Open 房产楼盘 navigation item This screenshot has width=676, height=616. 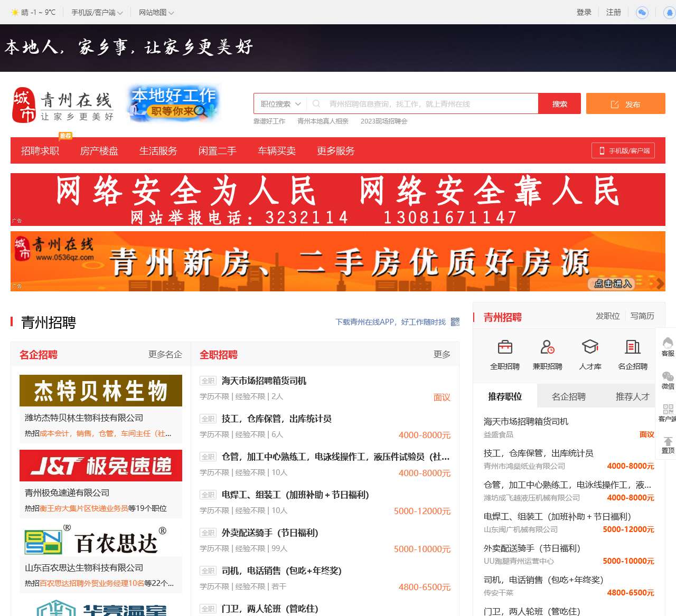pyautogui.click(x=99, y=151)
